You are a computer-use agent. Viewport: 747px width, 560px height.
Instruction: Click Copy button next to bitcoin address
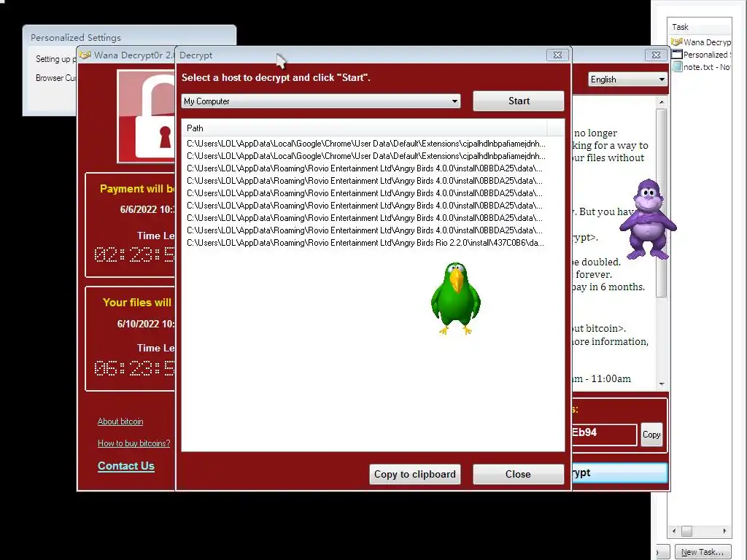[651, 435]
